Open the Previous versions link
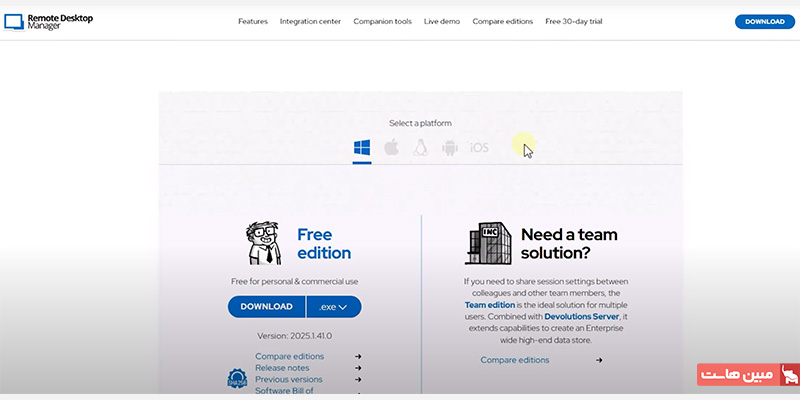The image size is (800, 400). click(289, 379)
